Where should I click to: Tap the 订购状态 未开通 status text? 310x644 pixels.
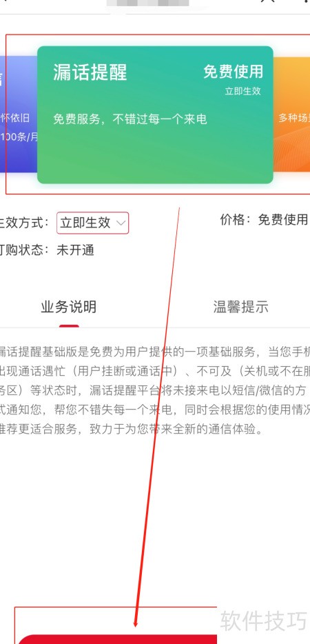[x=48, y=250]
